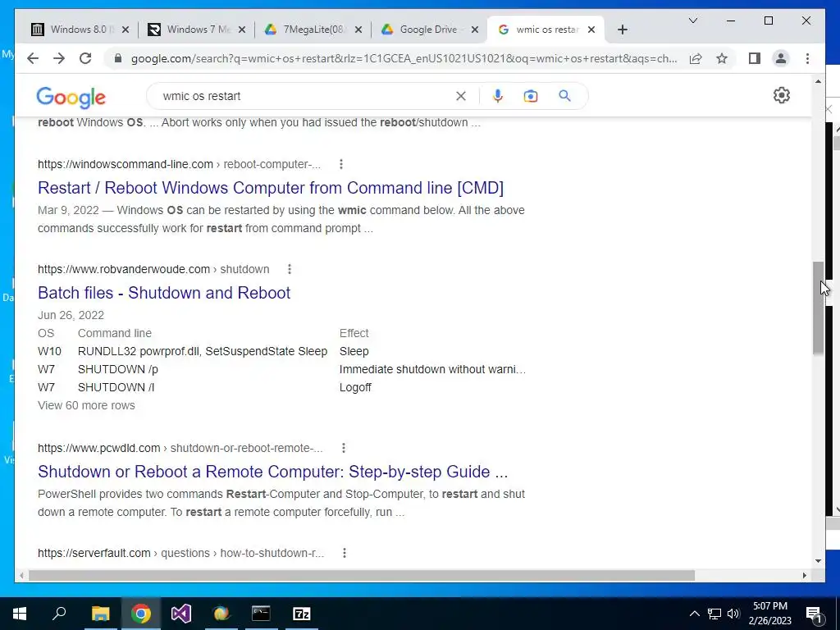Click SHUTDOWN /p table cell
840x630 pixels.
pos(118,370)
